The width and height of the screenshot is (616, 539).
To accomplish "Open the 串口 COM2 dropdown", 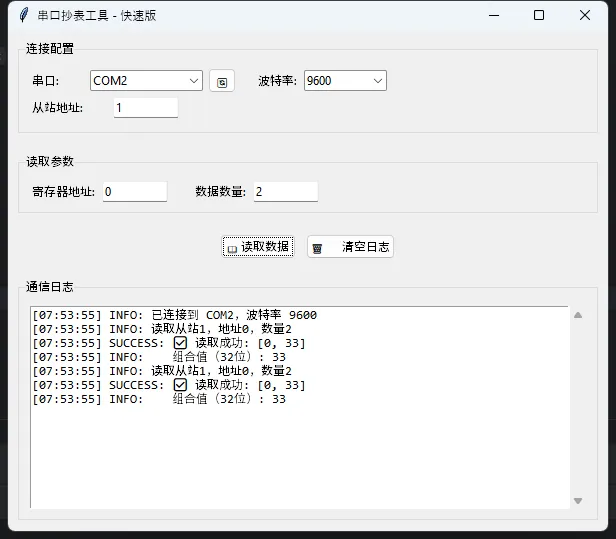I will [193, 81].
